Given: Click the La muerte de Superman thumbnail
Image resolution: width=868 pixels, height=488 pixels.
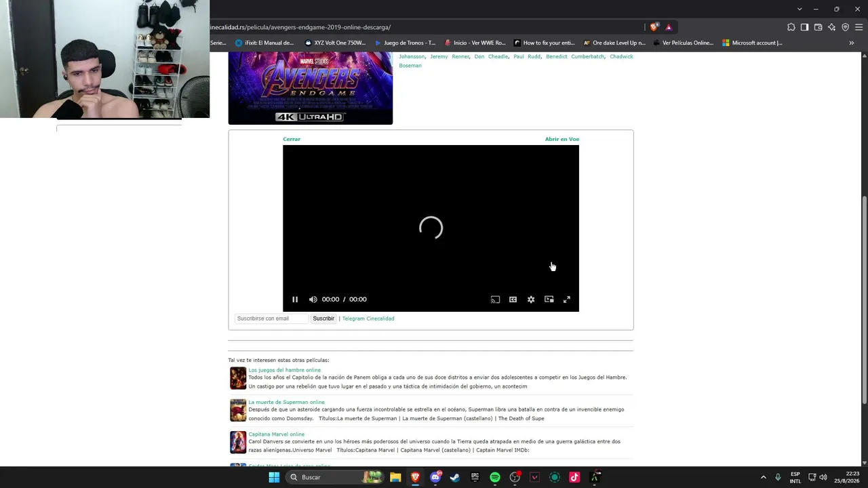Looking at the screenshot, I should 238,410.
